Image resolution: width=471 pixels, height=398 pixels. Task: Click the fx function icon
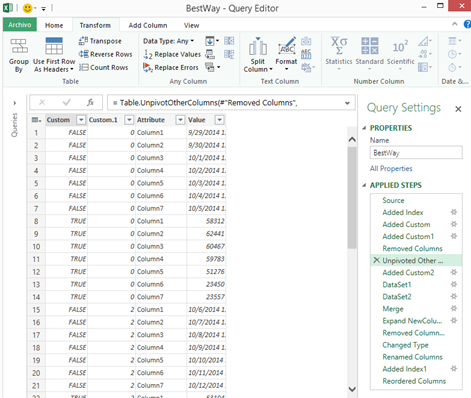point(90,102)
